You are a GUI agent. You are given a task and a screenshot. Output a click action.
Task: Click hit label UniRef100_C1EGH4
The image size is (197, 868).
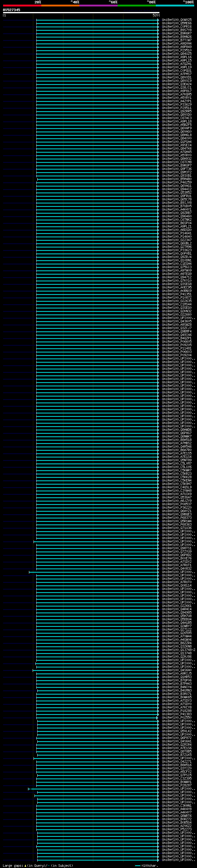point(177,264)
